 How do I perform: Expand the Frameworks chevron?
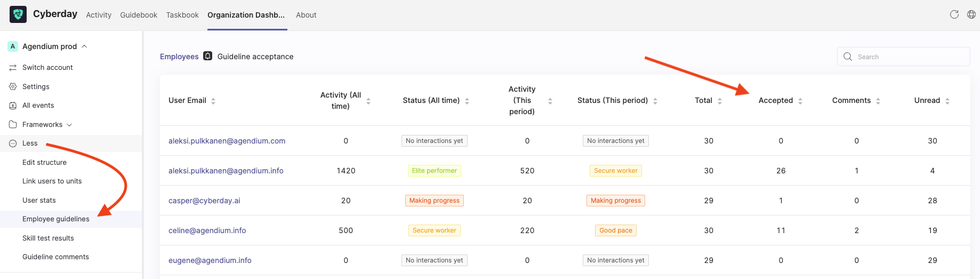tap(69, 125)
